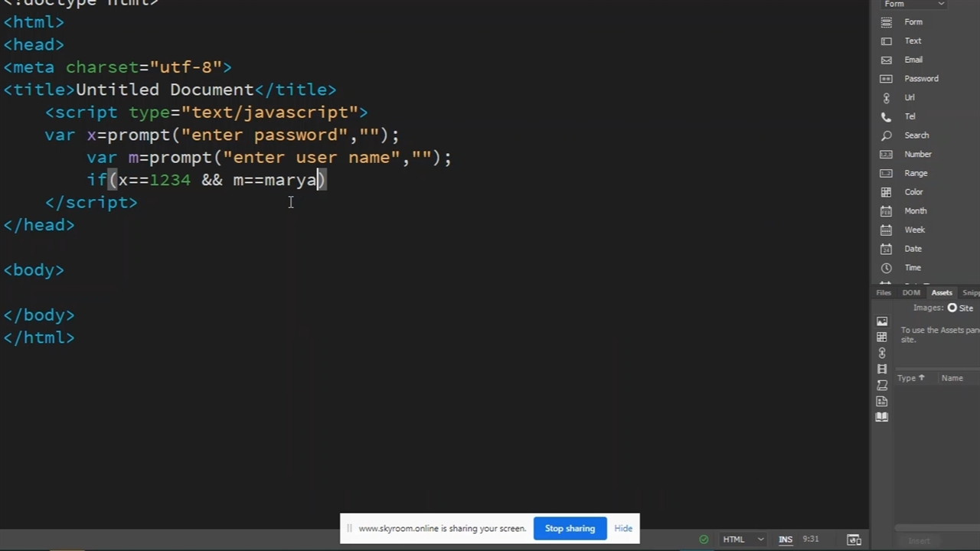
Task: Open the Form category dropdown
Action: pos(914,5)
